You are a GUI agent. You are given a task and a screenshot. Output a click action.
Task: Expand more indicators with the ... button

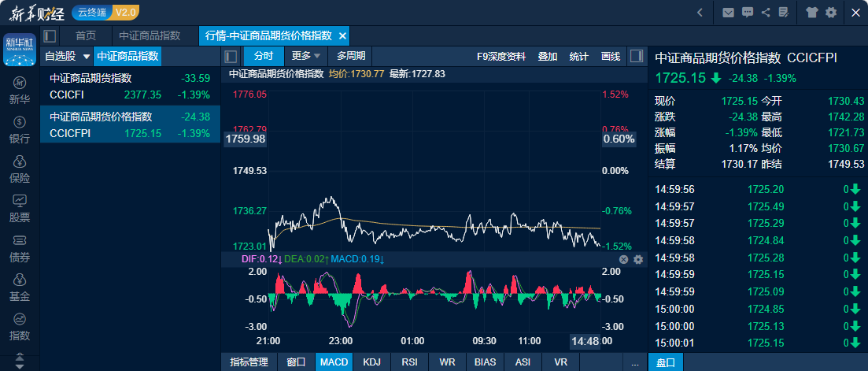[634, 362]
